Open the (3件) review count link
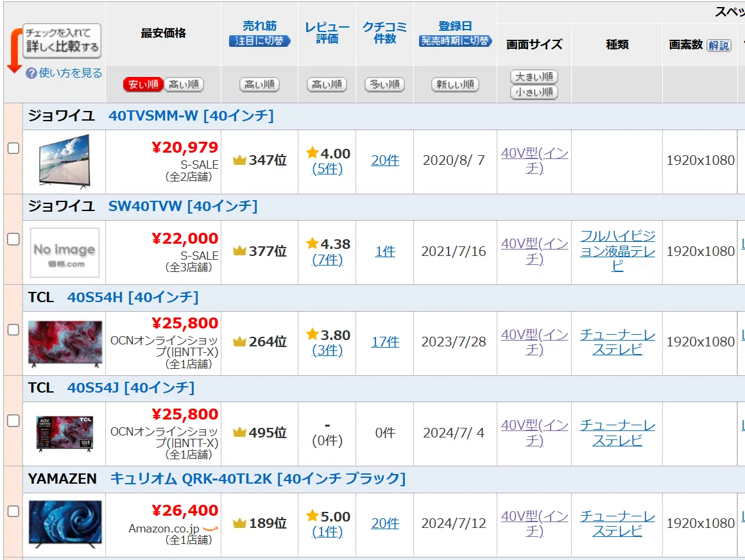 (x=327, y=350)
